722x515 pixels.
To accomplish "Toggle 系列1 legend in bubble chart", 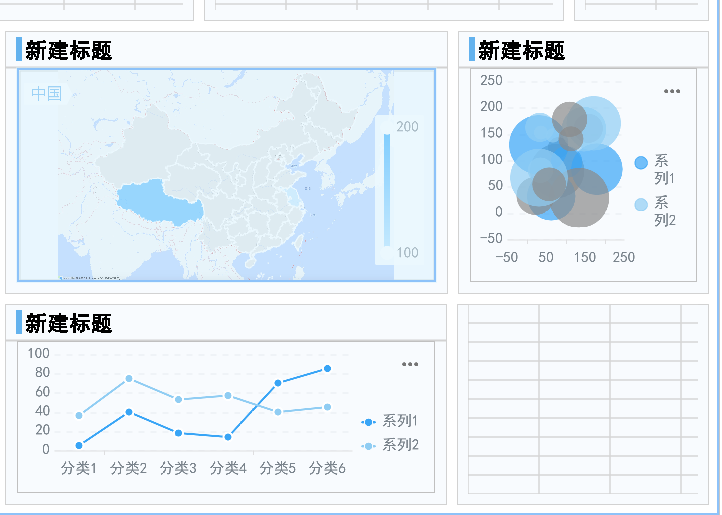I will (x=655, y=169).
